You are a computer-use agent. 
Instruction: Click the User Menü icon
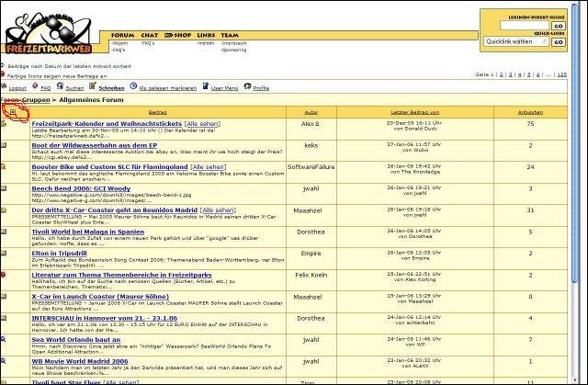click(206, 85)
